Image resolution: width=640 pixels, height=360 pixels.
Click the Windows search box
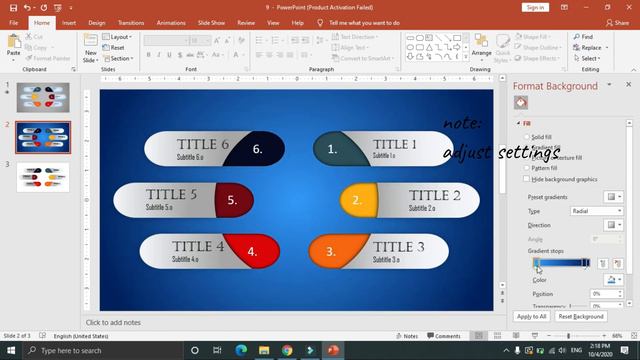click(x=104, y=350)
